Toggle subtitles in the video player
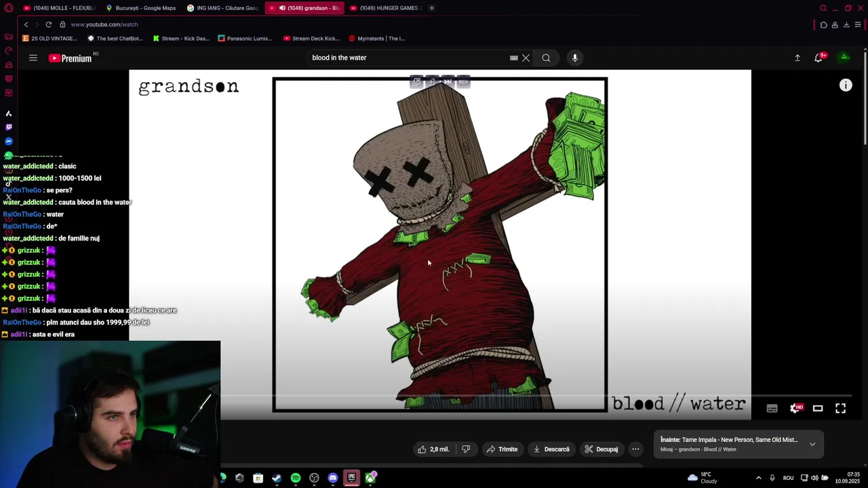The width and height of the screenshot is (868, 488). coord(772,408)
